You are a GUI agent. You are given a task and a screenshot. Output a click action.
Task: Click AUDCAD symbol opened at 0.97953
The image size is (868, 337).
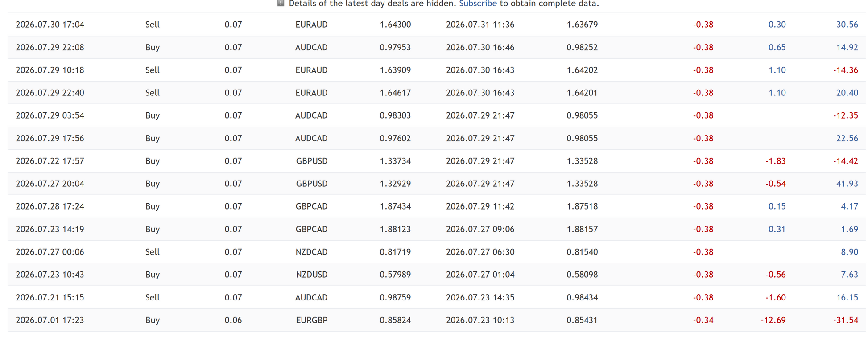click(x=311, y=47)
